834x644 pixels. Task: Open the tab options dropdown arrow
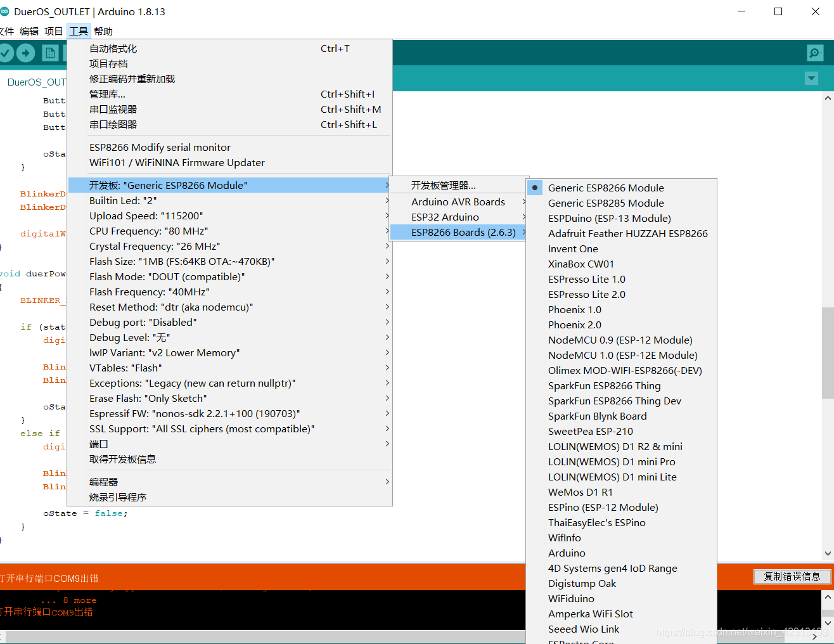coord(811,78)
